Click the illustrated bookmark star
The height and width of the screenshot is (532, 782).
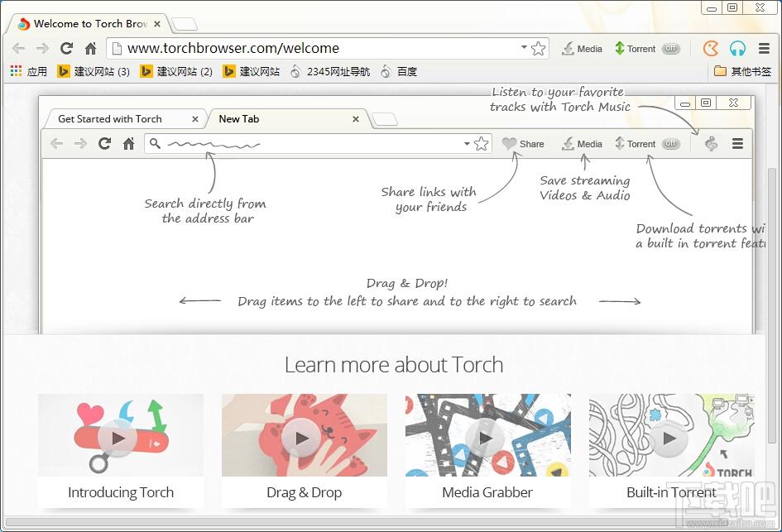(482, 144)
